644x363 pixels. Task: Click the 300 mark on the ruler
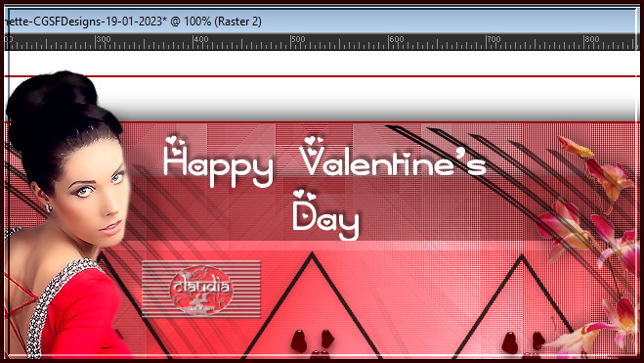pos(104,39)
